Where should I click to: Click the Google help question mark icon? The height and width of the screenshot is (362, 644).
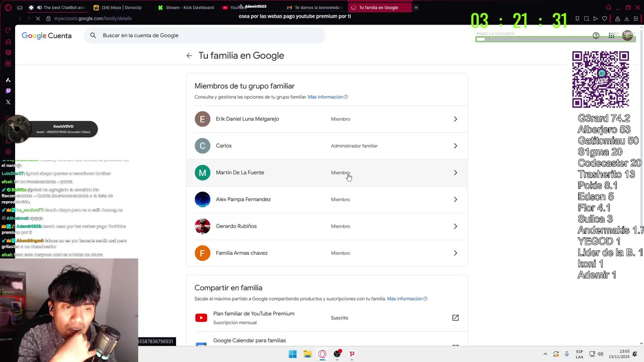pos(596,36)
